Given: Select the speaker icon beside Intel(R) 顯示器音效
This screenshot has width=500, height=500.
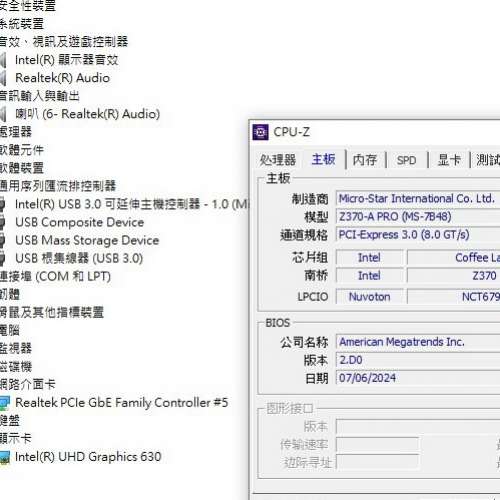Looking at the screenshot, I should pyautogui.click(x=3, y=60).
